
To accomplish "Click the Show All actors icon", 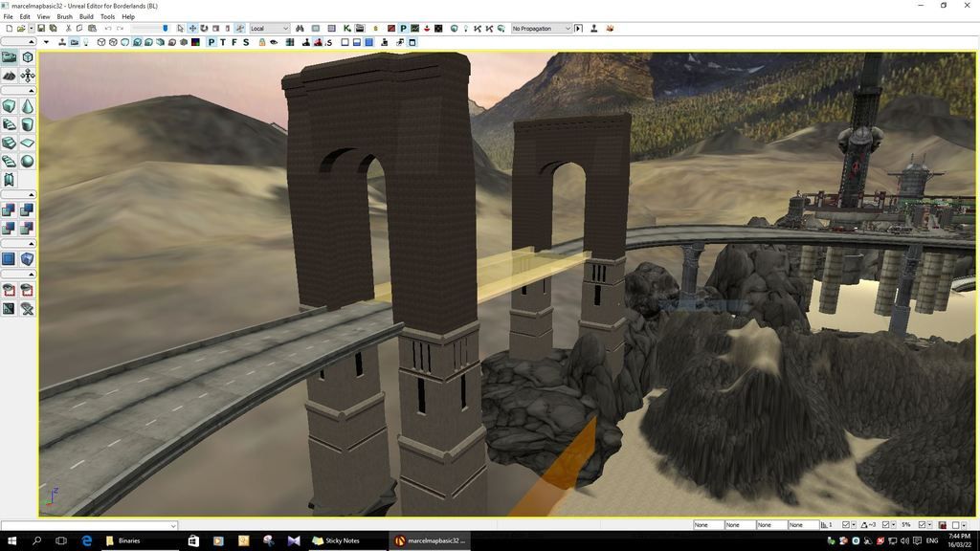I will pos(28,309).
